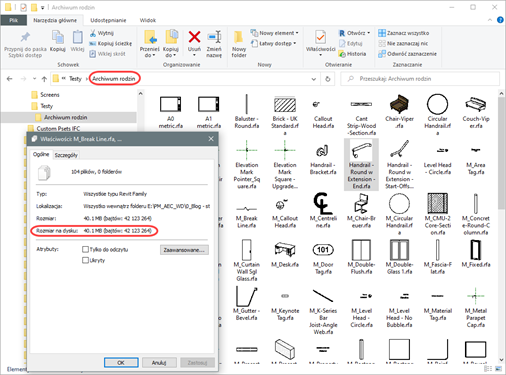Open the Plik menu

coord(14,20)
